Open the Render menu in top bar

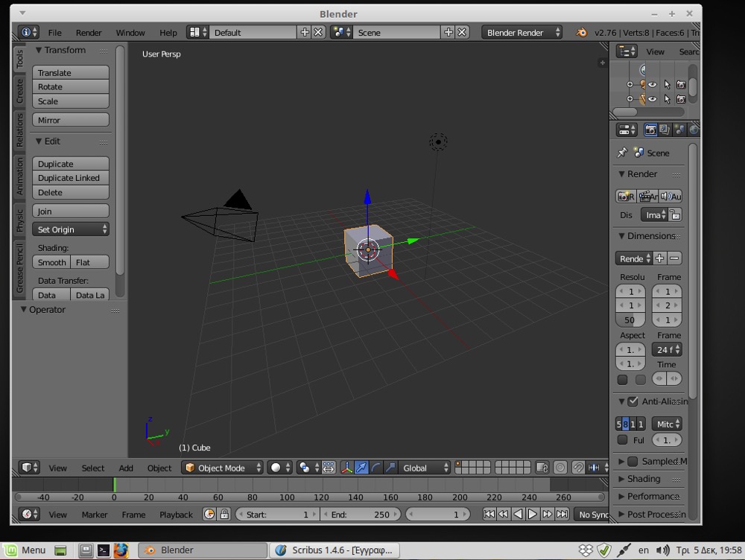[89, 33]
